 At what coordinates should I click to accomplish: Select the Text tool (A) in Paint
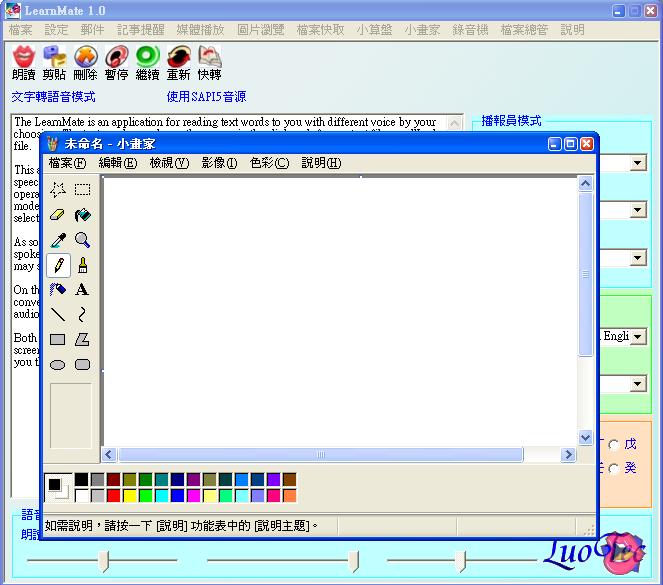[82, 290]
